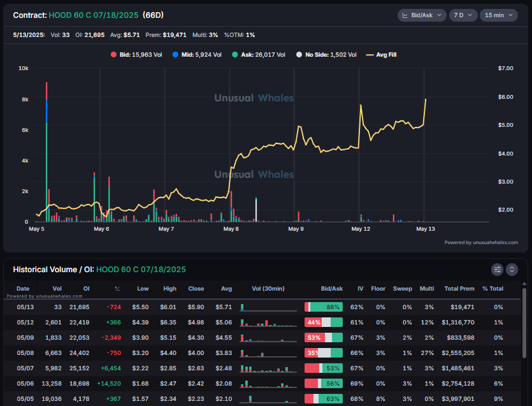Sort table by Floor column
The height and width of the screenshot is (406, 532).
tap(378, 289)
